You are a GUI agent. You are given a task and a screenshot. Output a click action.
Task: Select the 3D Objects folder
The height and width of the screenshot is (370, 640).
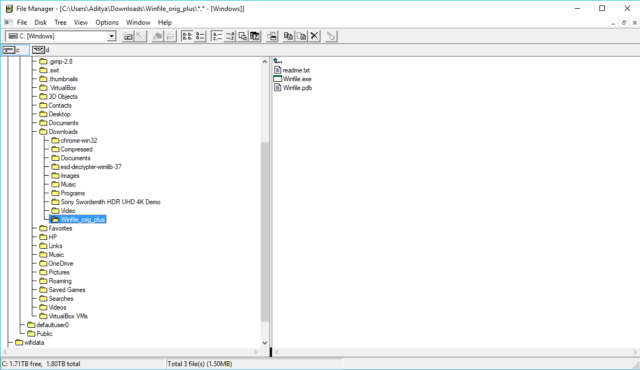tap(58, 97)
